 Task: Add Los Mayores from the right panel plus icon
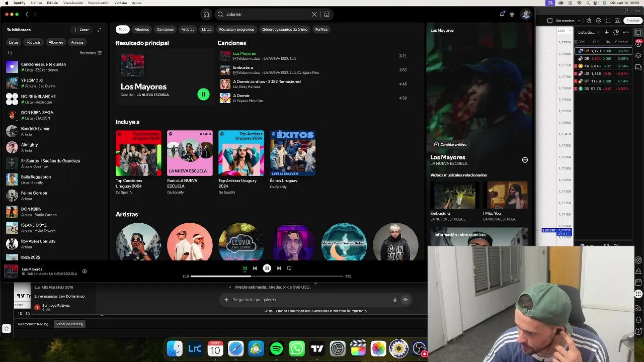click(525, 160)
